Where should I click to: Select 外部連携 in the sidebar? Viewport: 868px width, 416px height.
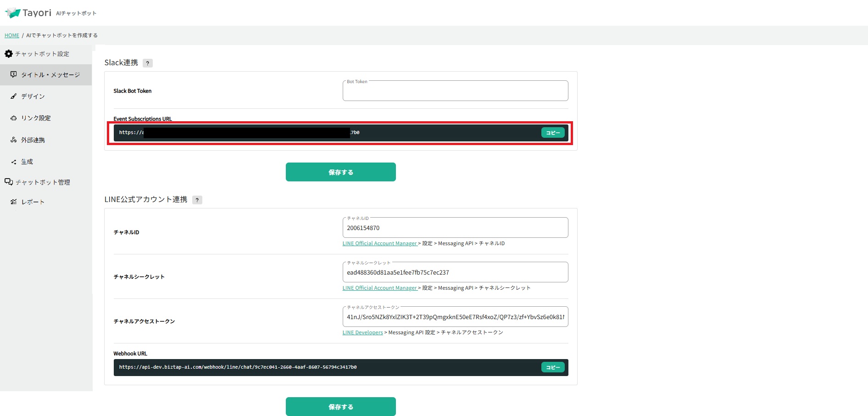pos(33,140)
